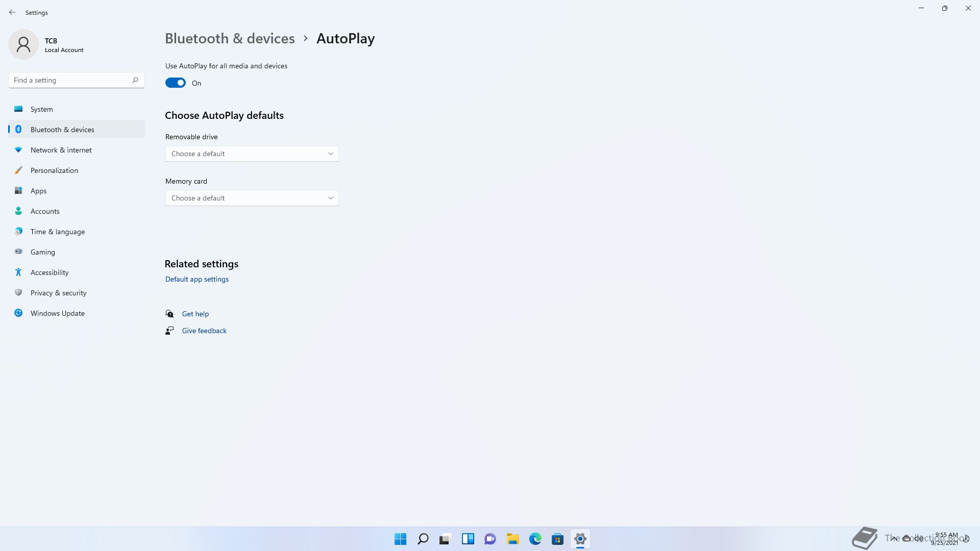Open Default app settings link
This screenshot has width=980, height=551.
[x=197, y=279]
